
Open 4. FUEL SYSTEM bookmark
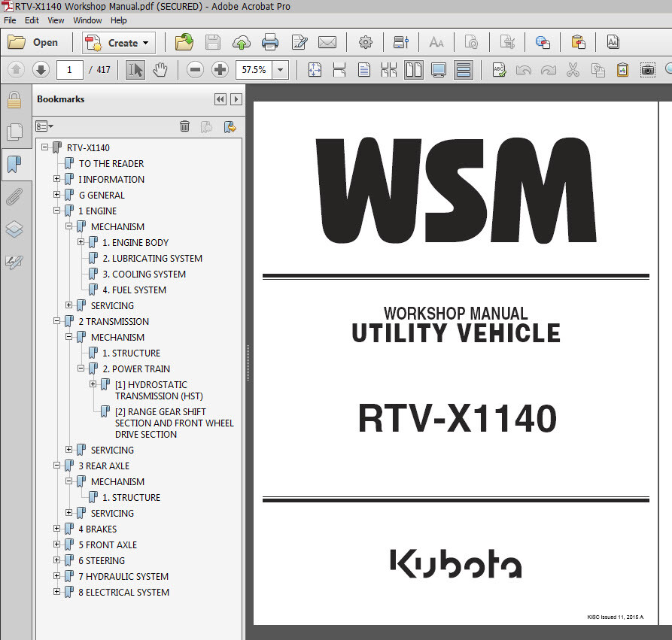point(134,290)
